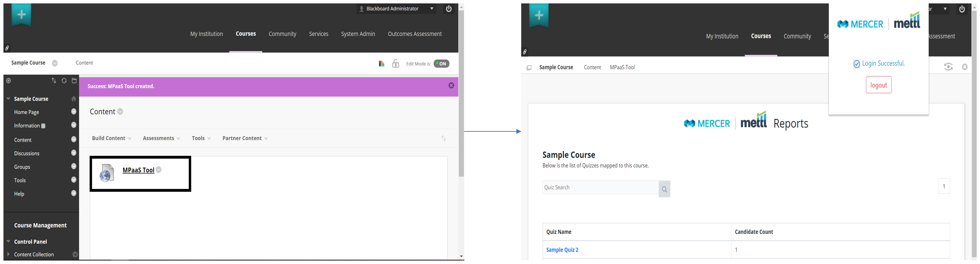Open the Sample Course breadcrumb dropdown chevron

coord(55,63)
